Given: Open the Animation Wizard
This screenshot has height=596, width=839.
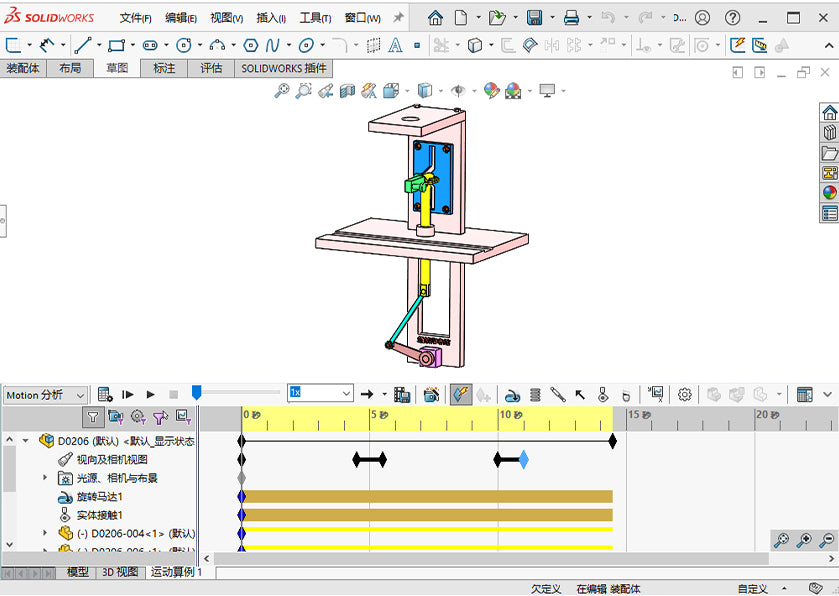Looking at the screenshot, I should point(431,395).
